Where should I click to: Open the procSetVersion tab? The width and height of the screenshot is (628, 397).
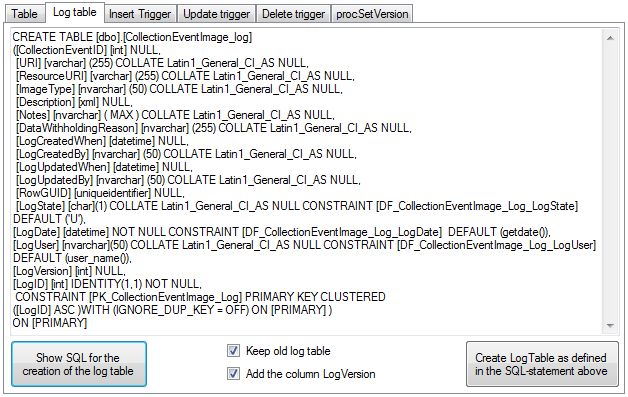(372, 14)
